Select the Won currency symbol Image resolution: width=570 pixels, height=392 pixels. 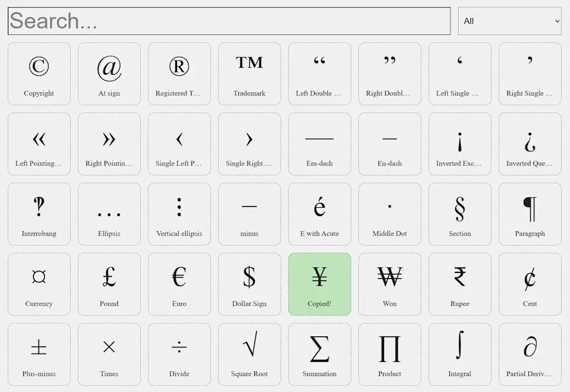(x=390, y=284)
